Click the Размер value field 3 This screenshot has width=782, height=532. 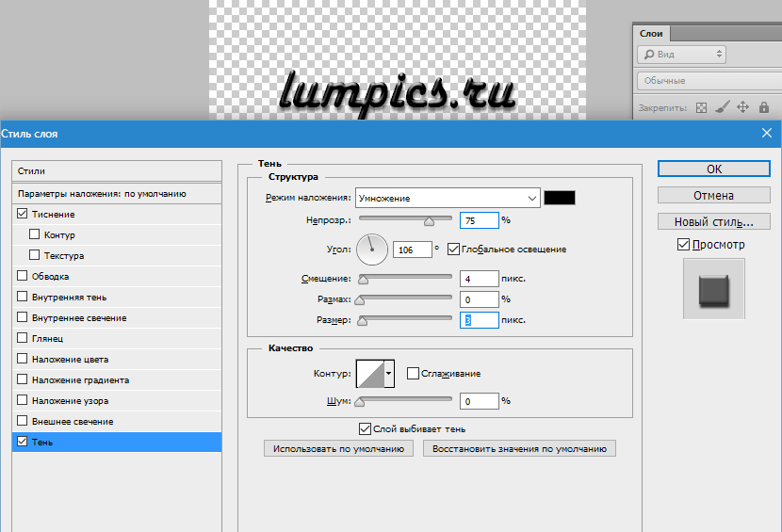[x=480, y=320]
